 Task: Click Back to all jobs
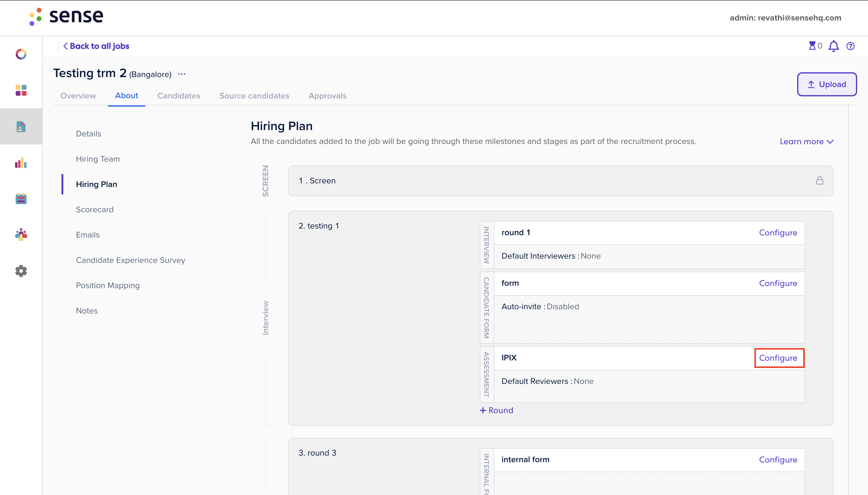[96, 46]
